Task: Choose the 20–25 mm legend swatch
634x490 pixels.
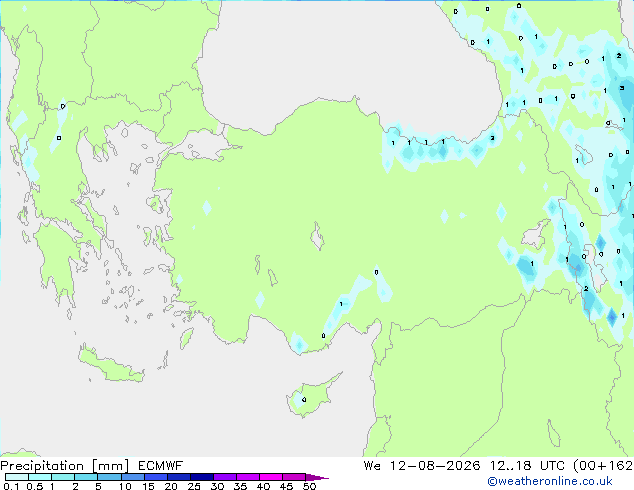Action: pos(178,477)
